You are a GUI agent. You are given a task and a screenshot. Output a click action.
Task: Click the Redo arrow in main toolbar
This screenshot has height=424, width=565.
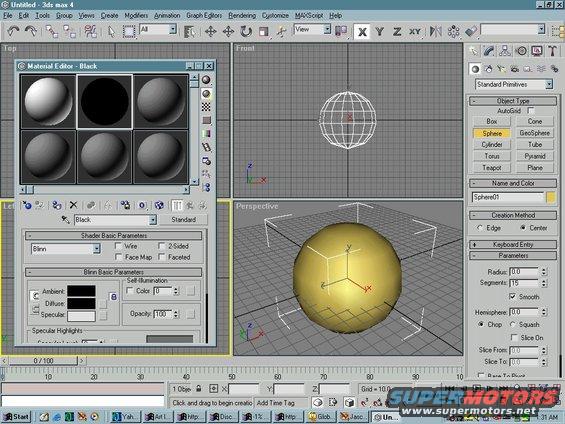(31, 31)
